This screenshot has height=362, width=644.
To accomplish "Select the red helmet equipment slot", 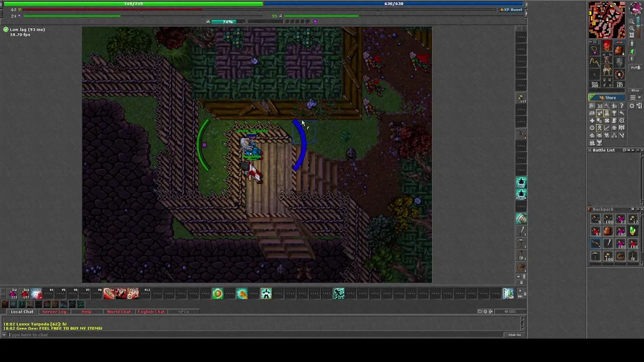I will pos(607,46).
